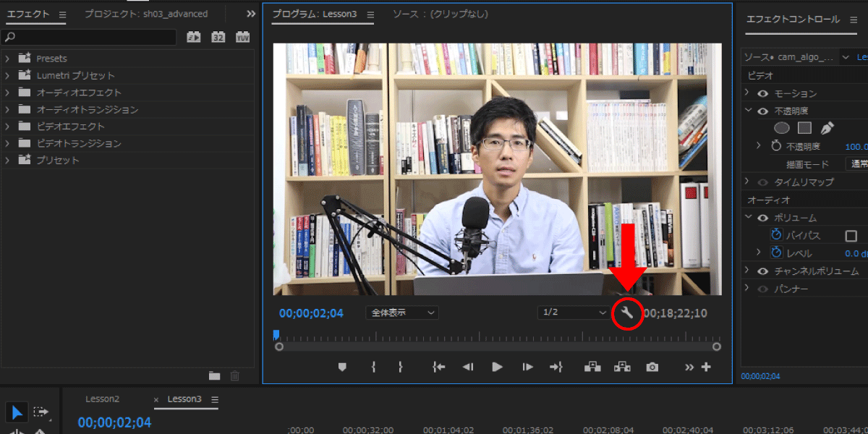The image size is (868, 434).
Task: Toggle パンナー effect eye
Action: [762, 289]
